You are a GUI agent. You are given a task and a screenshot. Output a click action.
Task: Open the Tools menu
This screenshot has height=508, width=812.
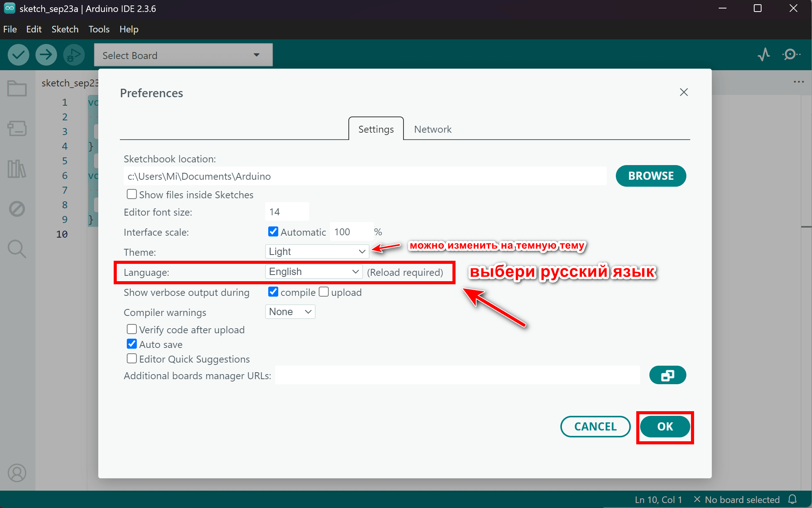[x=99, y=29]
